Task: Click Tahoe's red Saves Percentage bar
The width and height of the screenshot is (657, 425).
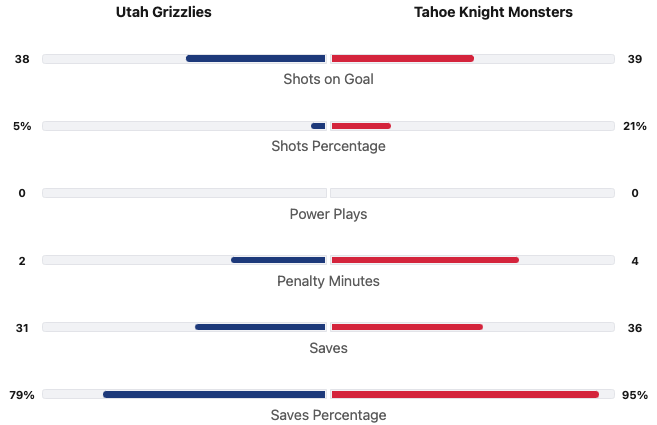Action: pos(465,394)
